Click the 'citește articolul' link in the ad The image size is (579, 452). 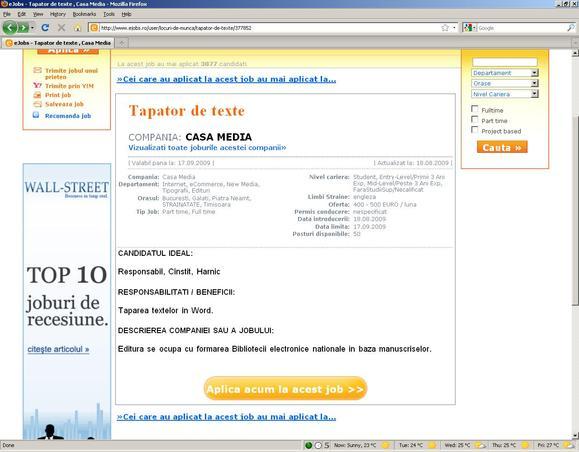tap(58, 349)
